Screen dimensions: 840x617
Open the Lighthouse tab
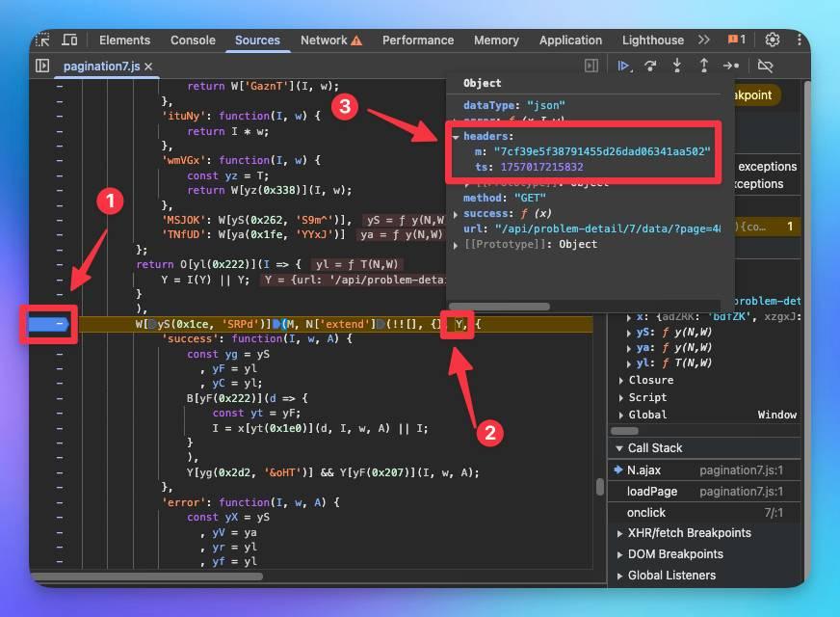(653, 40)
